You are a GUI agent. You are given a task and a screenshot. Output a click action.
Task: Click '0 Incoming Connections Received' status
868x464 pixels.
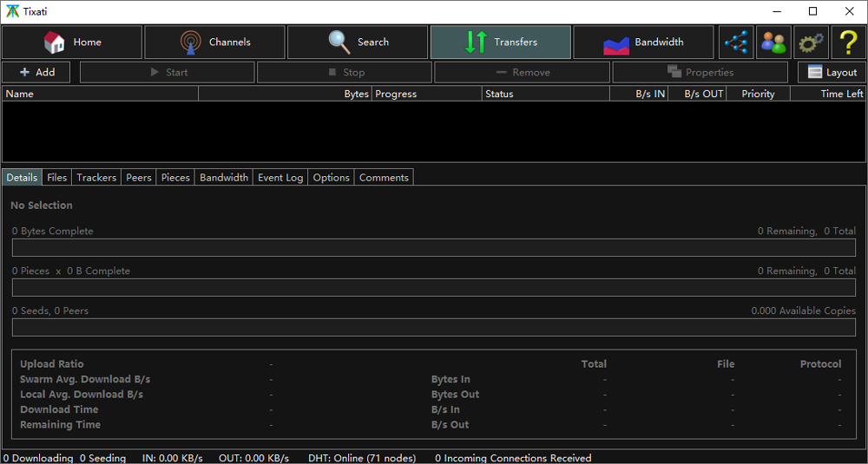tap(513, 458)
